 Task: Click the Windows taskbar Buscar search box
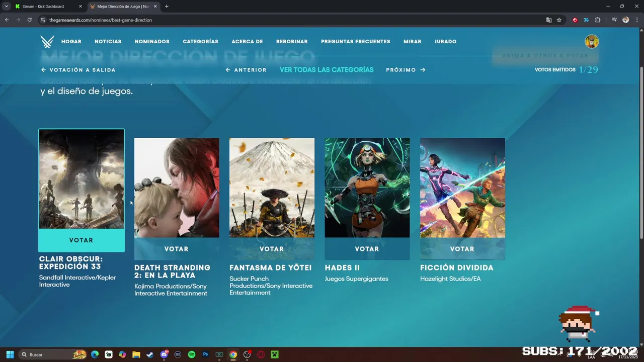pyautogui.click(x=51, y=354)
